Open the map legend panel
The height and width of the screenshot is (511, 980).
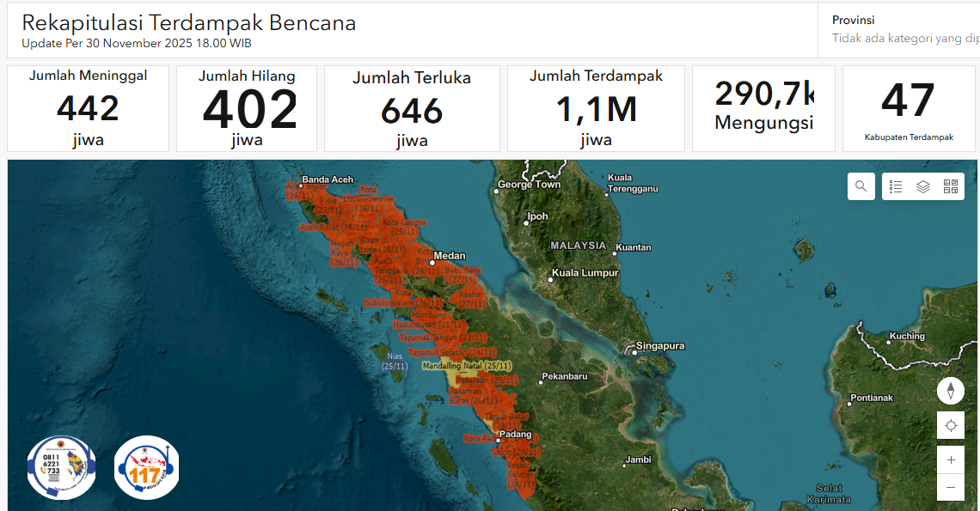click(x=895, y=186)
